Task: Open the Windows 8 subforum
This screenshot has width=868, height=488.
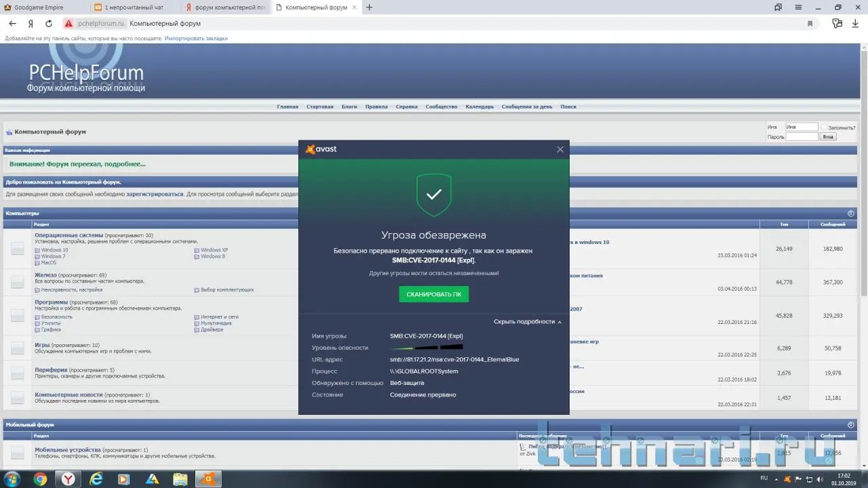Action: tap(213, 256)
